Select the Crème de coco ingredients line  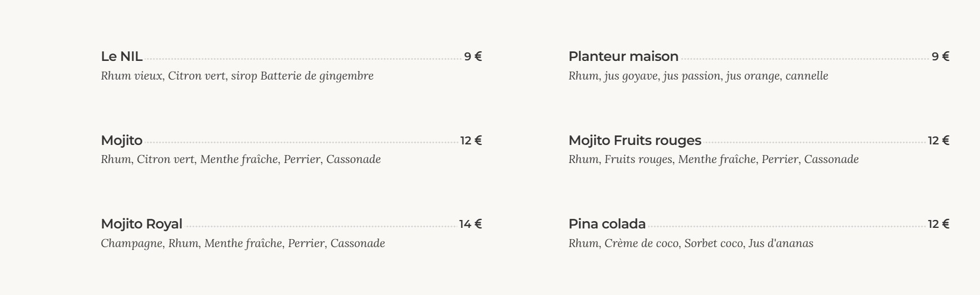pyautogui.click(x=691, y=243)
